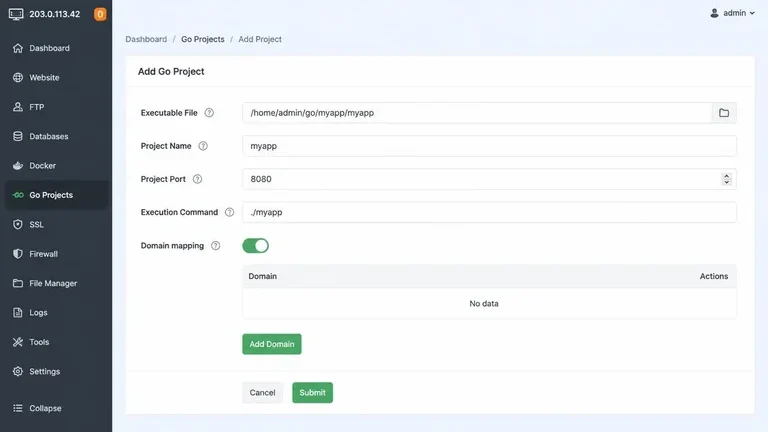This screenshot has height=432, width=768.
Task: Click the File Manager folder icon in sidebar
Action: click(x=18, y=283)
